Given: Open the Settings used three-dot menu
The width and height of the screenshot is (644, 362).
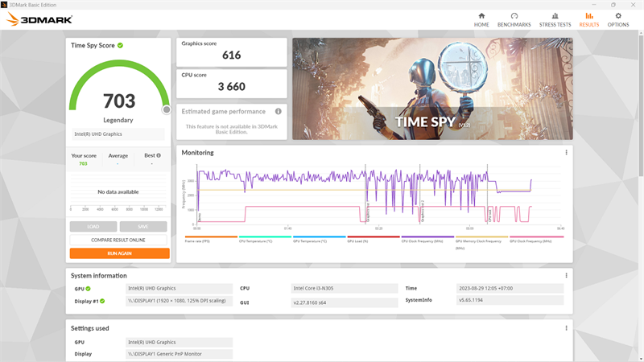Looking at the screenshot, I should [x=566, y=328].
